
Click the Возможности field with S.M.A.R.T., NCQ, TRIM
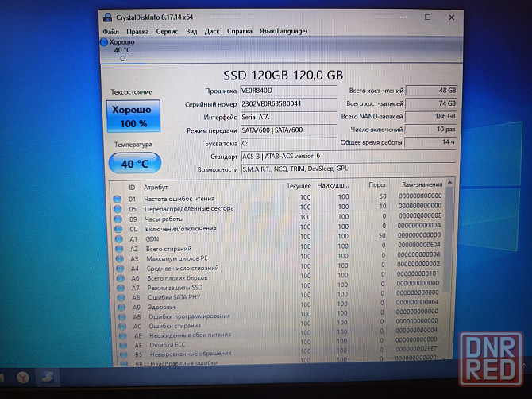[x=348, y=169]
